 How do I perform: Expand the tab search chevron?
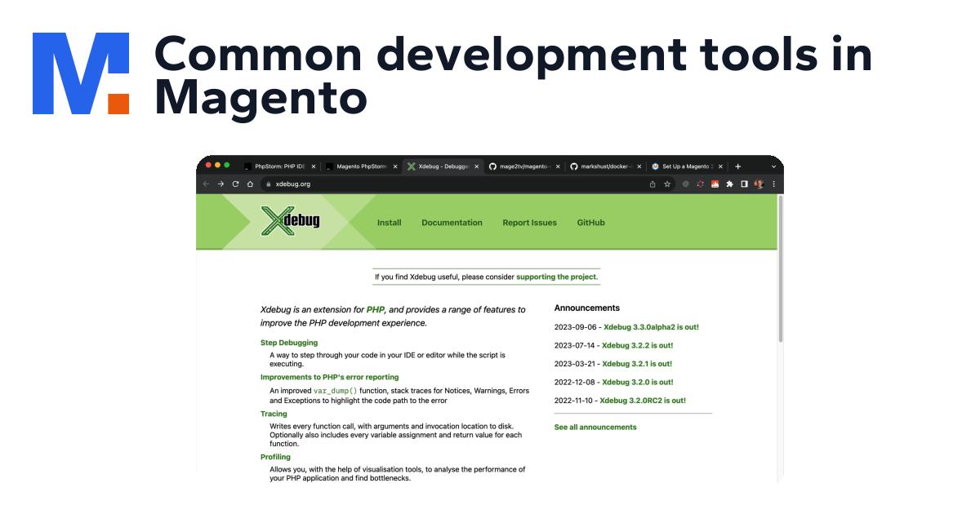point(773,166)
